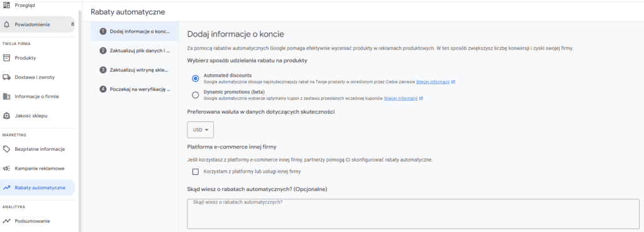The image size is (644, 232).
Task: Select the Automated discounts radio button
Action: point(196,79)
